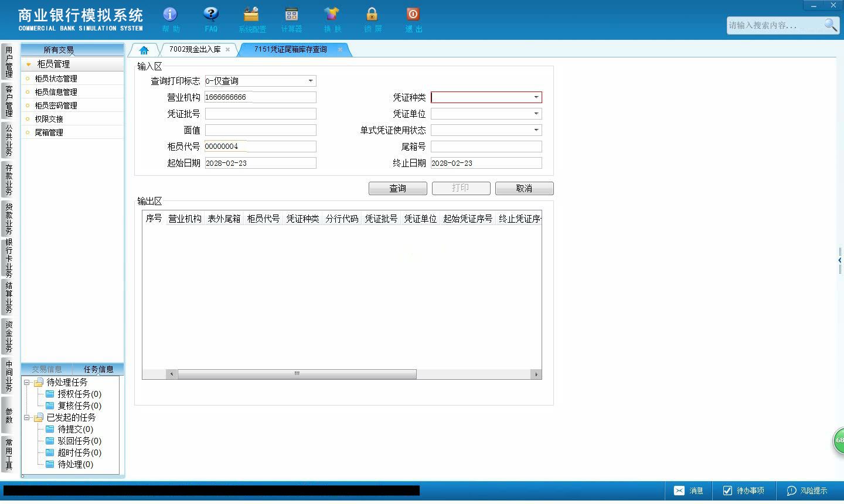Open 贷款业务 sidebar tab
This screenshot has height=504, width=844.
pyautogui.click(x=9, y=219)
